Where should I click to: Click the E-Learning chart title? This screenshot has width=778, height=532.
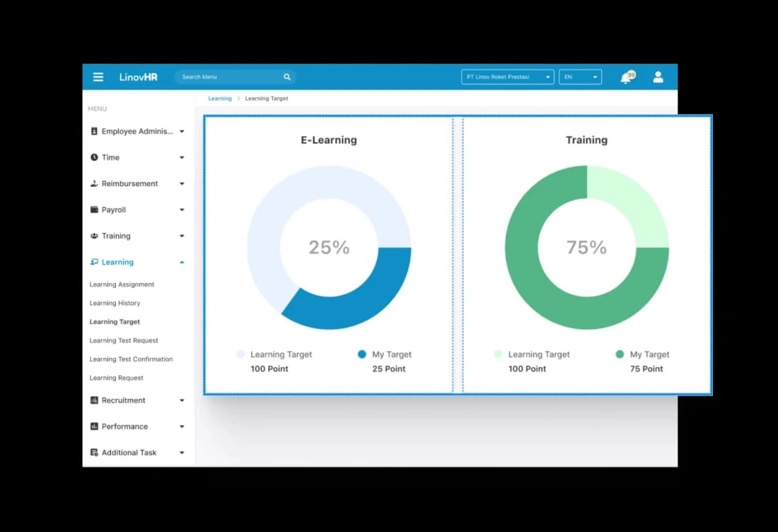coord(328,140)
